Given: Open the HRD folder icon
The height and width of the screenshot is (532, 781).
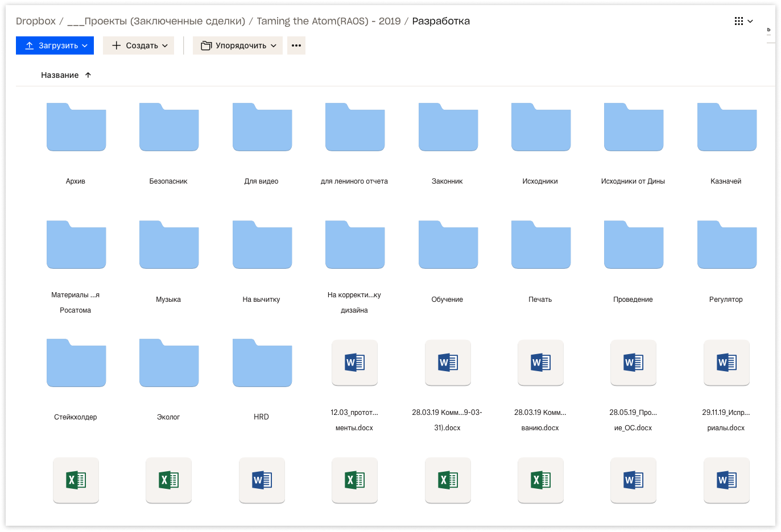Looking at the screenshot, I should (262, 363).
